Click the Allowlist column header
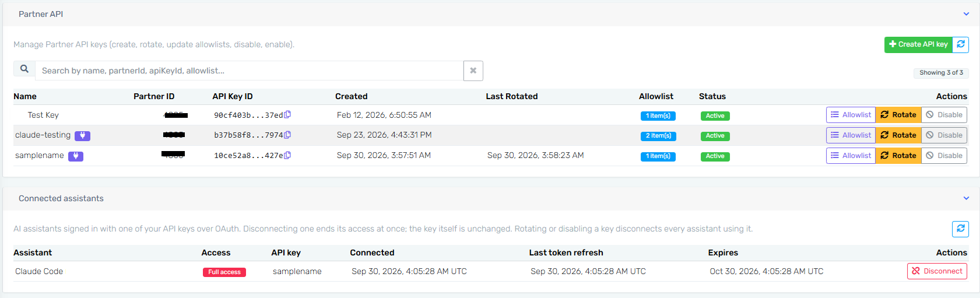Image resolution: width=980 pixels, height=298 pixels. coord(656,96)
